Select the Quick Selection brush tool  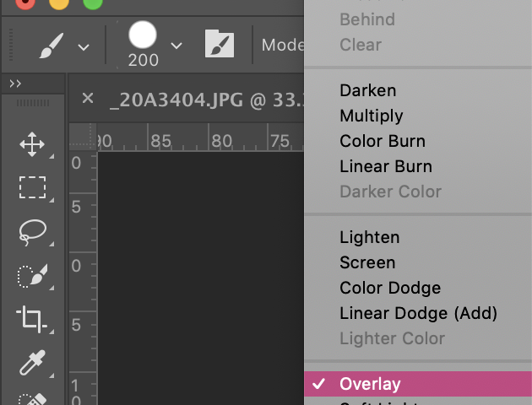coord(32,275)
